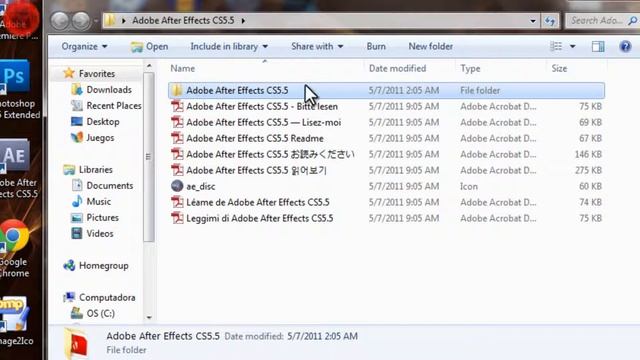Click Adobe After Effects CS5.5 breadcrumb in address bar
Viewport: 640px width, 360px height.
[x=183, y=21]
